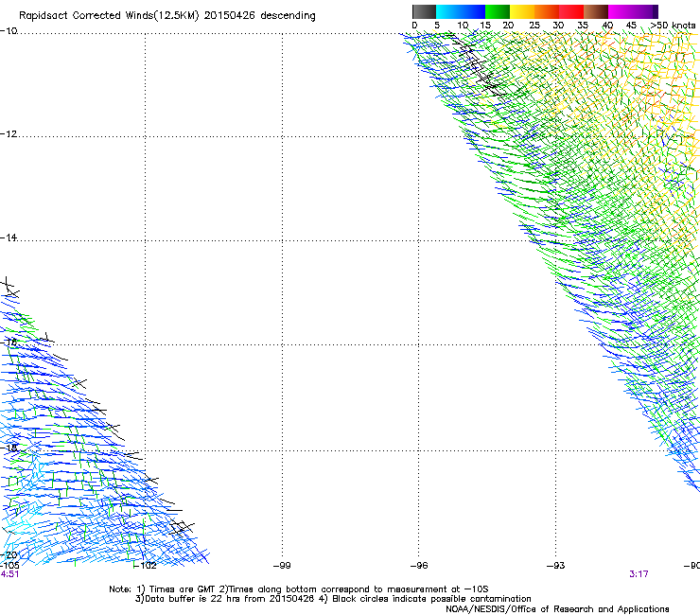The width and height of the screenshot is (700, 615).
Task: Click the '-14' latitude axis label
Action: pos(9,237)
